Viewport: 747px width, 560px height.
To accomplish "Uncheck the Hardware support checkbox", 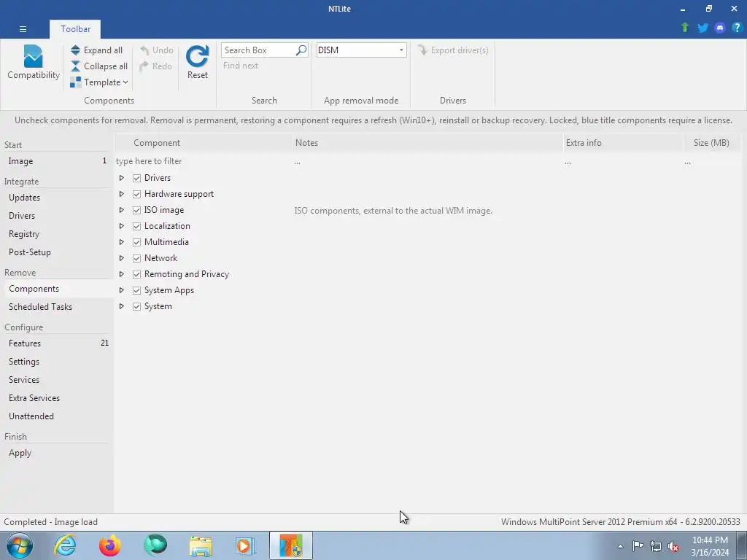I will (x=136, y=194).
